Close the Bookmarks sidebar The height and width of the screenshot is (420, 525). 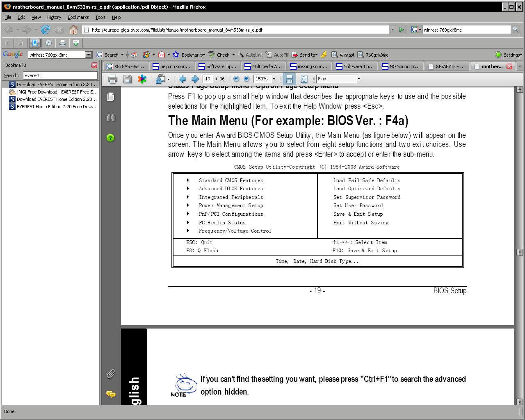tap(94, 65)
